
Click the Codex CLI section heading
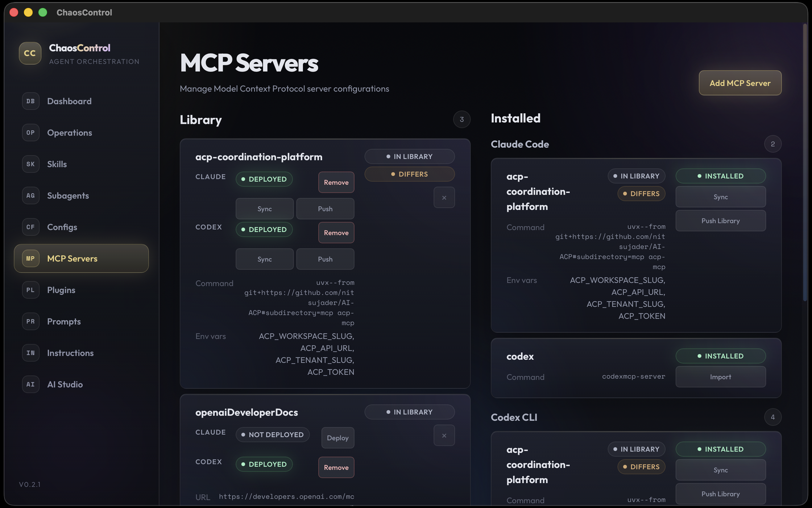pyautogui.click(x=514, y=417)
